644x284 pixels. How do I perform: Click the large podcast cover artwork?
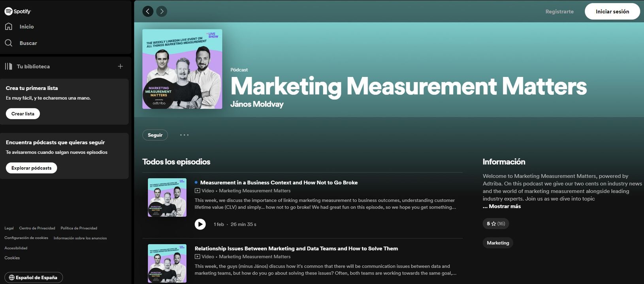[x=182, y=69]
